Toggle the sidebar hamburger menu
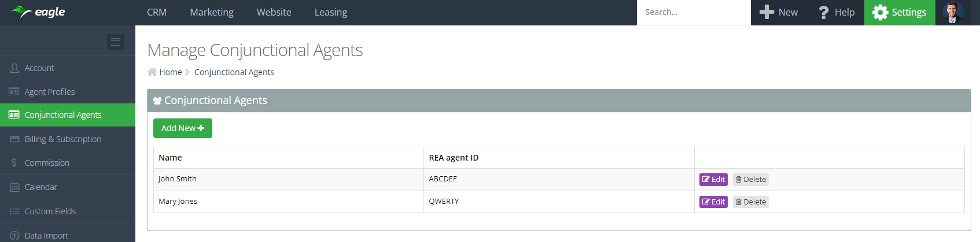Image resolution: width=980 pixels, height=242 pixels. click(116, 42)
